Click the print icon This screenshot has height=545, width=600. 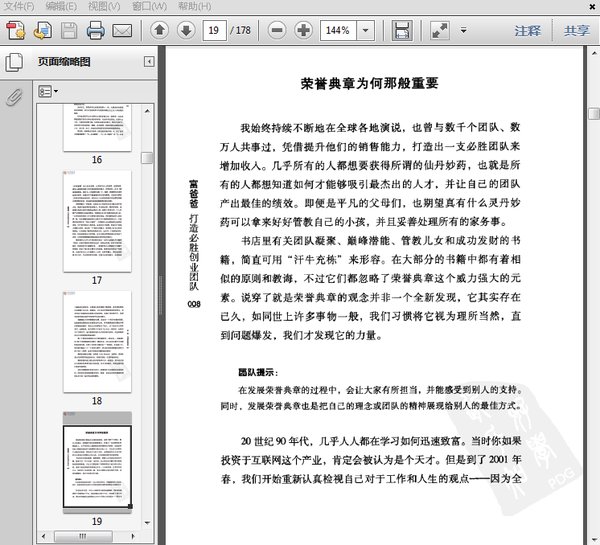pos(96,30)
